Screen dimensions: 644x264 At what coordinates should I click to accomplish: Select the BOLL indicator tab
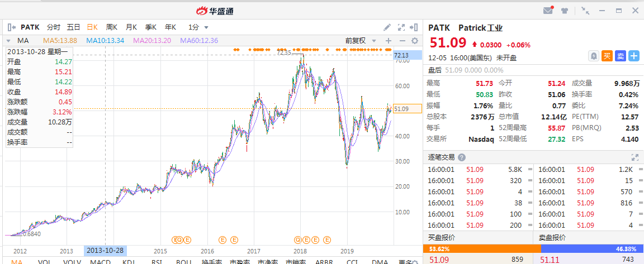184,262
